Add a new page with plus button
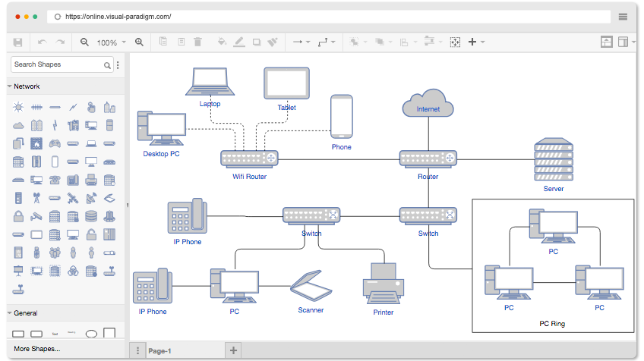 (233, 350)
